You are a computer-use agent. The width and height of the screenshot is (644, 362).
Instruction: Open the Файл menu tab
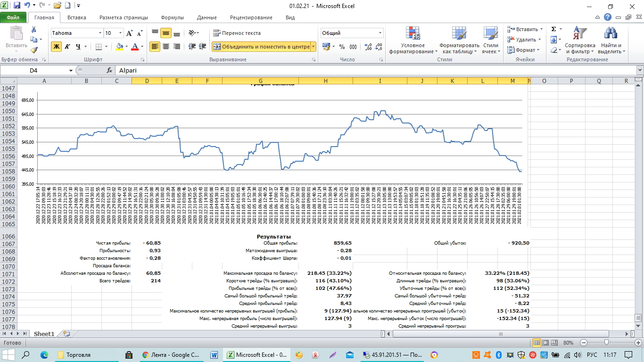(x=13, y=17)
